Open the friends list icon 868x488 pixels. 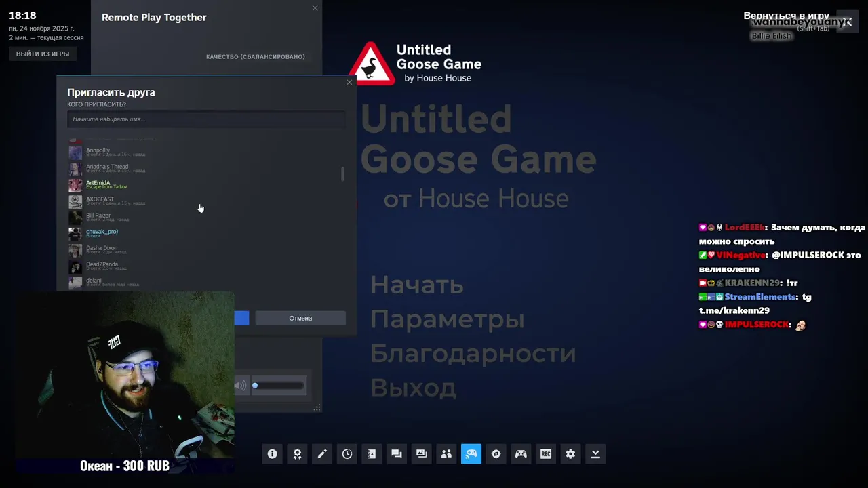[446, 454]
